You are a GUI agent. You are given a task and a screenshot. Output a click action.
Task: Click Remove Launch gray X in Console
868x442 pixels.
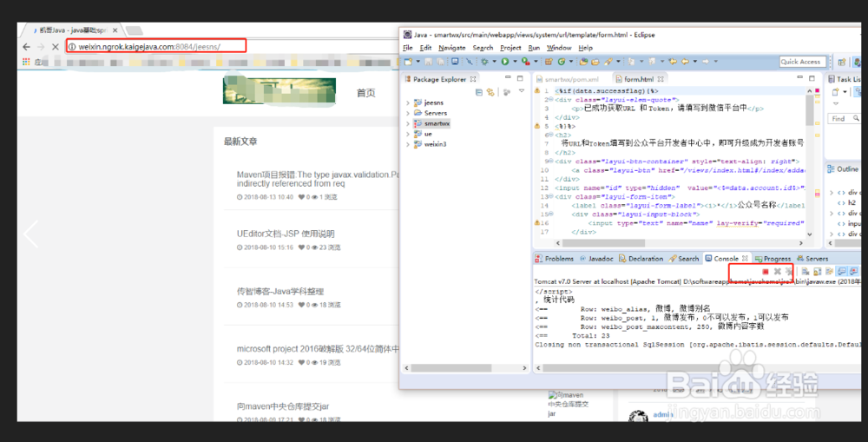click(x=777, y=272)
